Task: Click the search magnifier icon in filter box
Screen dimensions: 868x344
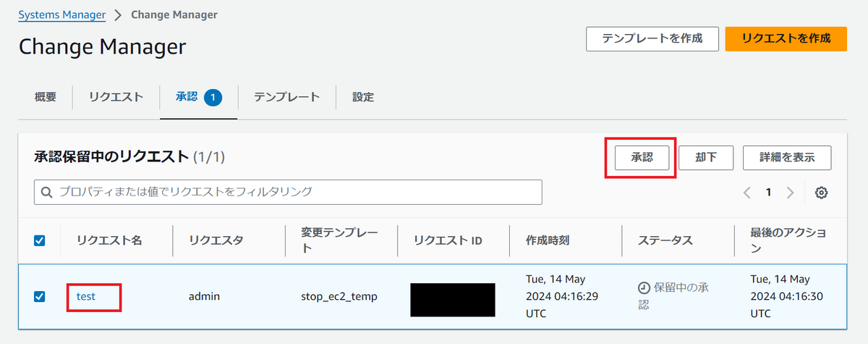Action: click(x=47, y=192)
